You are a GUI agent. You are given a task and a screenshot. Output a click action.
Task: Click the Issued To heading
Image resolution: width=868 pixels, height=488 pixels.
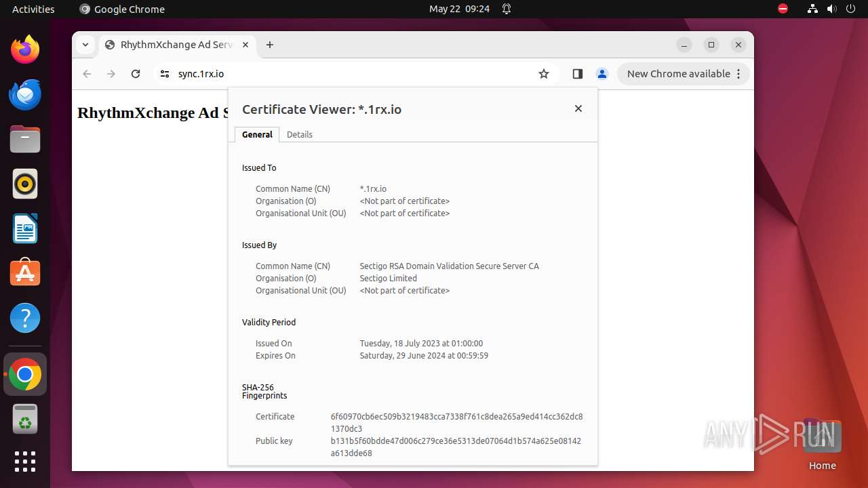click(x=259, y=168)
